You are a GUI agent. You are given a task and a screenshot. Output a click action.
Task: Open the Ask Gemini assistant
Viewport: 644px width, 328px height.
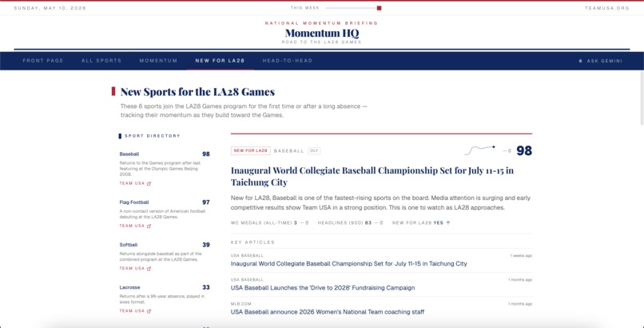601,61
